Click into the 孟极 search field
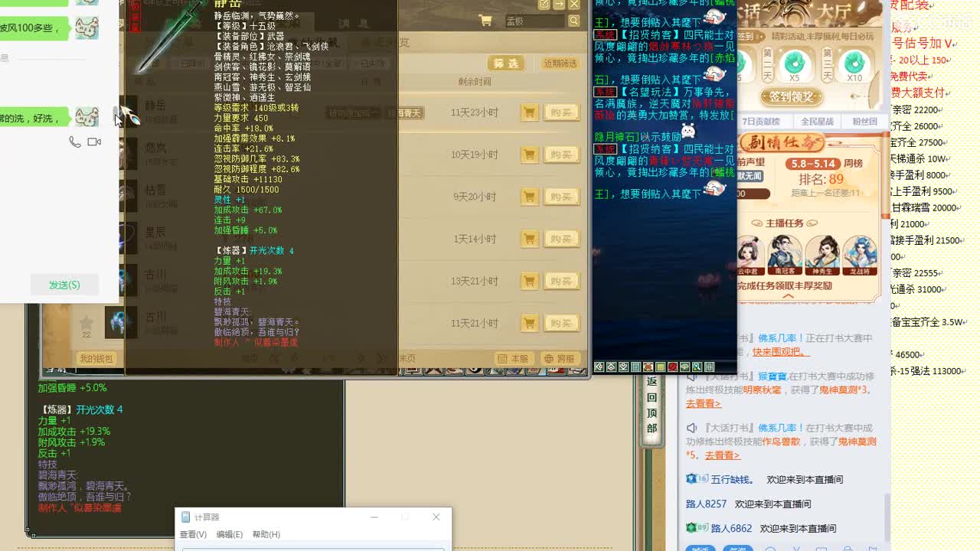This screenshot has height=551, width=980. pyautogui.click(x=534, y=21)
